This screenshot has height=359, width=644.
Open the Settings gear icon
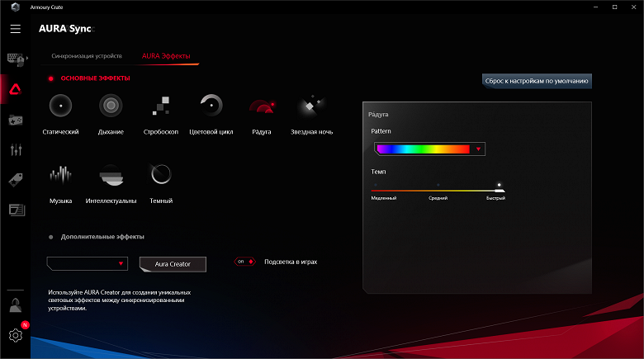pyautogui.click(x=16, y=336)
